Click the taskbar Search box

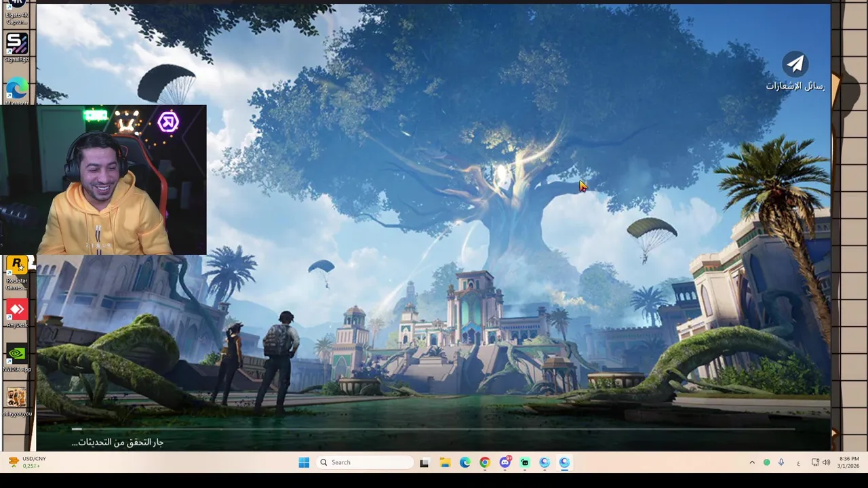(x=365, y=462)
